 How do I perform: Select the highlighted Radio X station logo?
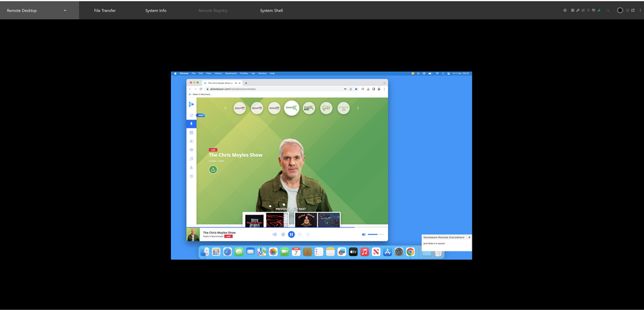point(291,108)
